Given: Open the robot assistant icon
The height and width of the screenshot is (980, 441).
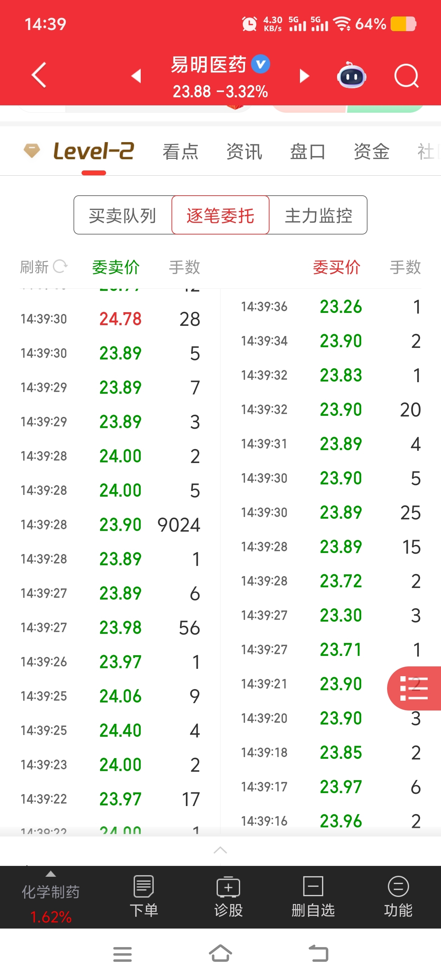Looking at the screenshot, I should (352, 75).
